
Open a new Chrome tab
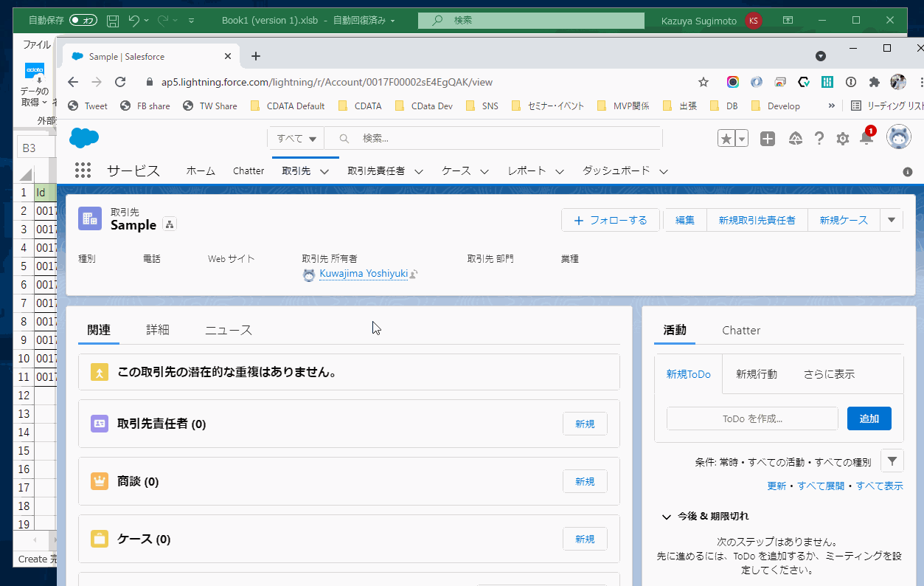click(x=256, y=56)
